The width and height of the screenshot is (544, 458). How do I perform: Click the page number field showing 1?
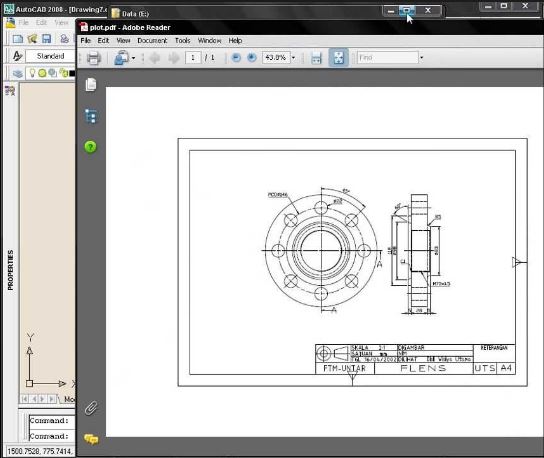coord(193,58)
